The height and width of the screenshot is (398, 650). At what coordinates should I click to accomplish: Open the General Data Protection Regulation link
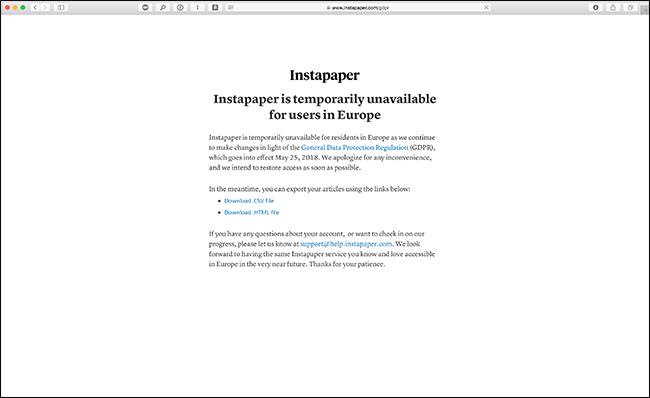pos(354,148)
